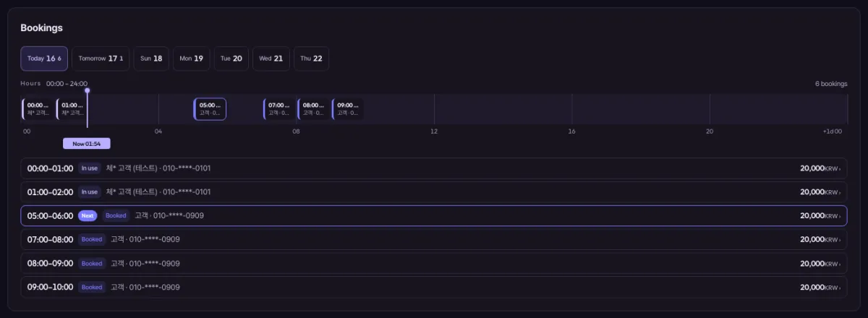Select the highlighted 05:00 timeline block
This screenshot has width=868, height=318.
pos(210,109)
